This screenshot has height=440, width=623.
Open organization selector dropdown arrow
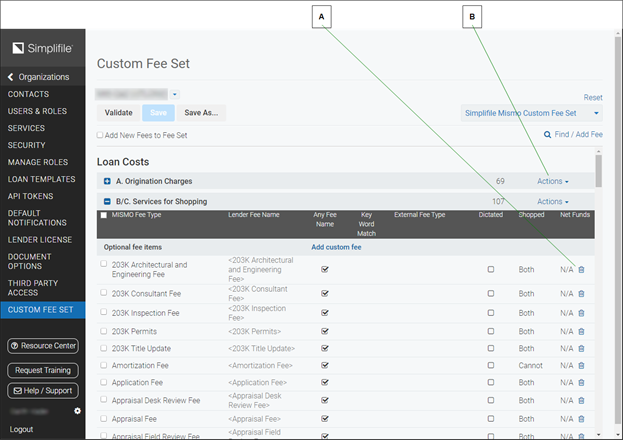coord(174,94)
